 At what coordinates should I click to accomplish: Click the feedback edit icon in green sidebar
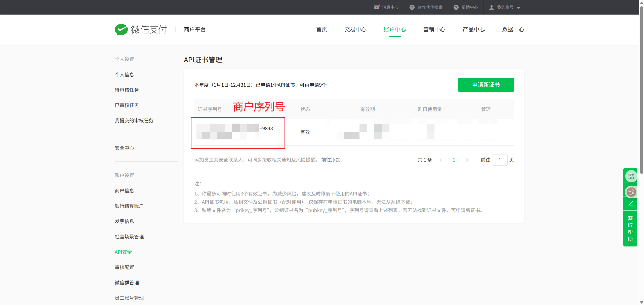[x=630, y=204]
